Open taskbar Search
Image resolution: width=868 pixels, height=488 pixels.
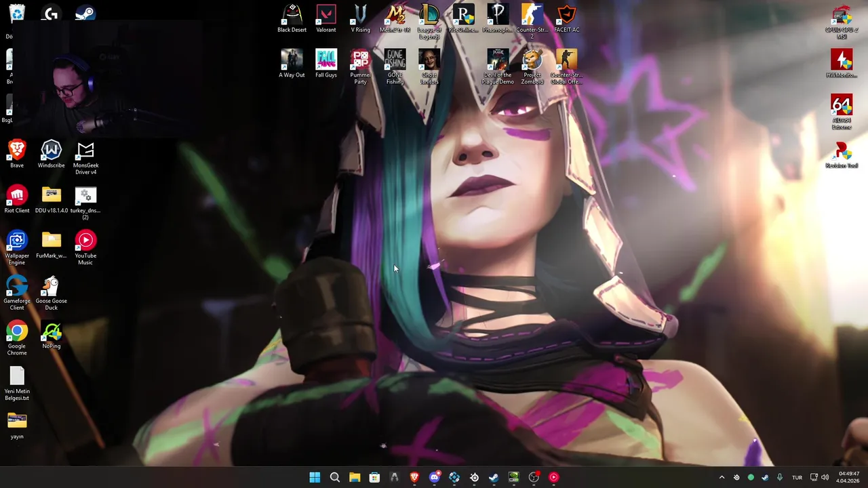[x=334, y=477]
